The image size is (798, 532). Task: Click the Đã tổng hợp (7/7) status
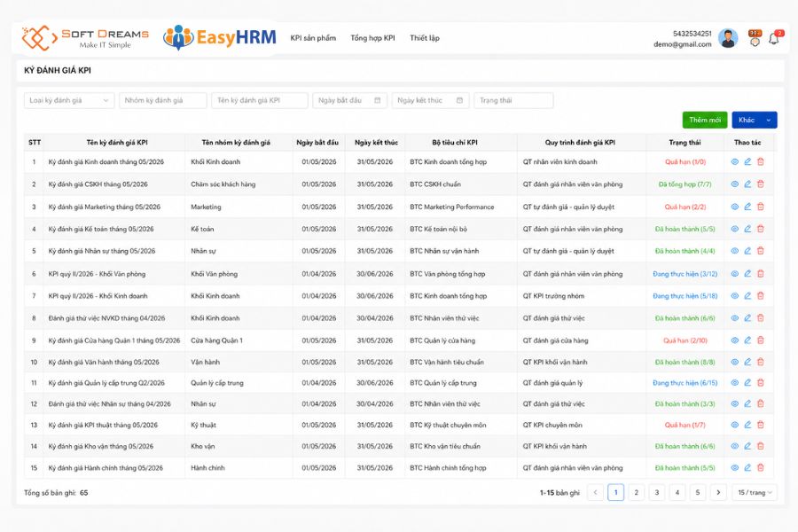[x=685, y=184]
